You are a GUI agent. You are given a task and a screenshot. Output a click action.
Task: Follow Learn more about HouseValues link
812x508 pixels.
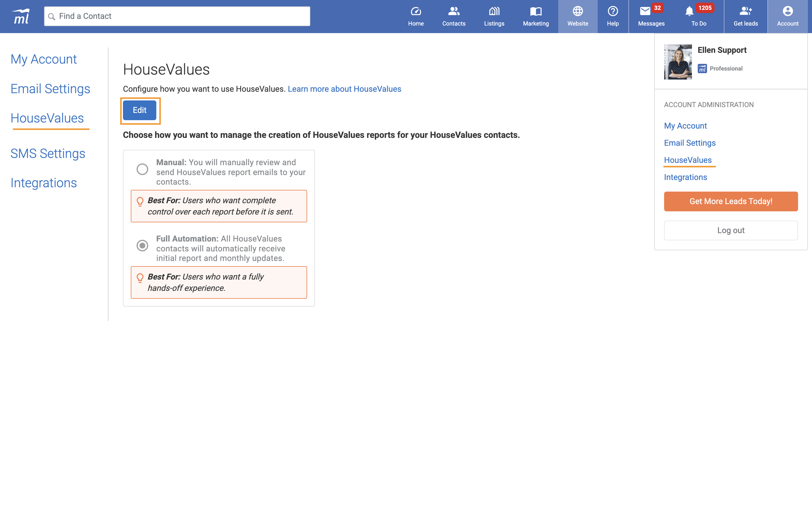point(344,89)
